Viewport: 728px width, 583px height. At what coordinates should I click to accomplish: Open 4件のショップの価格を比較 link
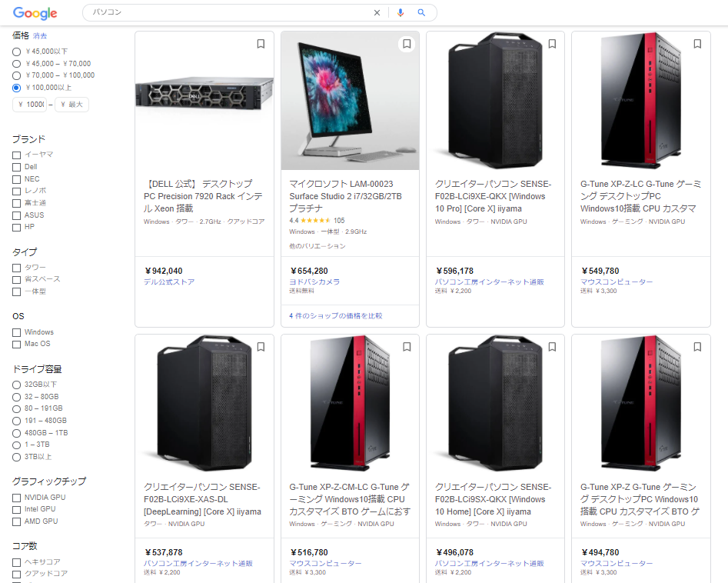pyautogui.click(x=336, y=316)
